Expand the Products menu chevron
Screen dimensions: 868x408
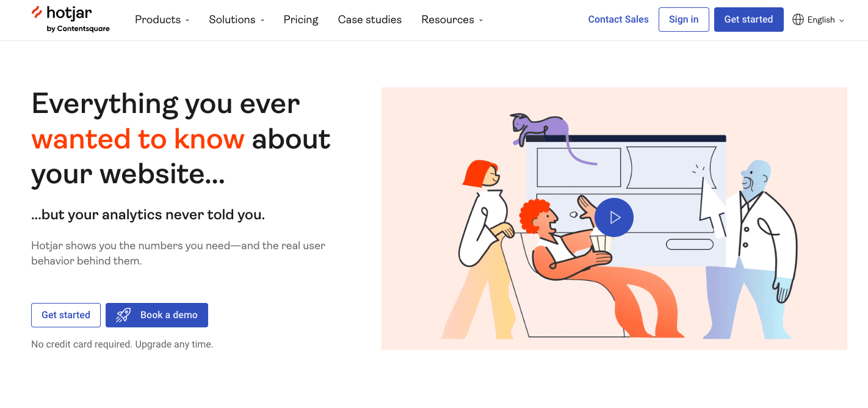point(187,20)
